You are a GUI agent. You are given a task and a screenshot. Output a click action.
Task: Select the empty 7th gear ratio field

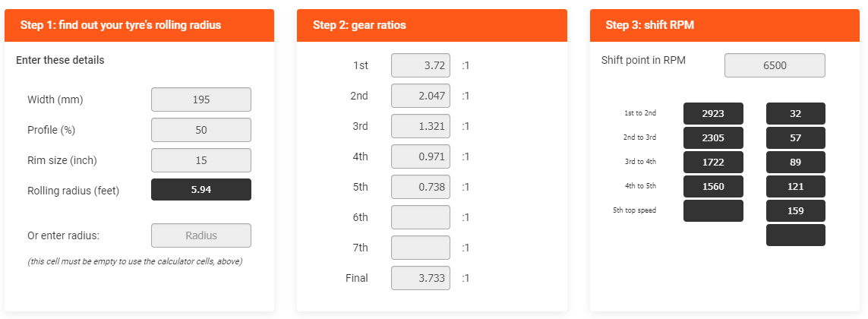pyautogui.click(x=421, y=248)
